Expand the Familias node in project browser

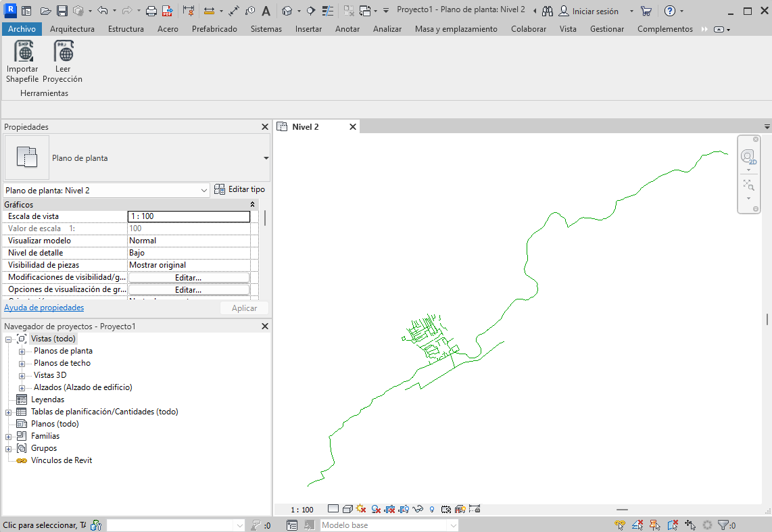click(8, 437)
